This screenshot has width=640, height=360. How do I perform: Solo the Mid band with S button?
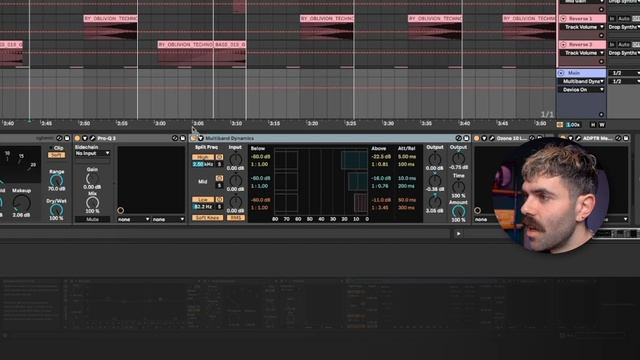coord(219,186)
